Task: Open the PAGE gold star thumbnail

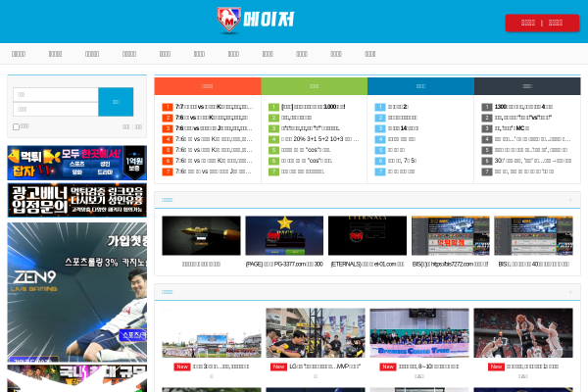Action: (284, 235)
